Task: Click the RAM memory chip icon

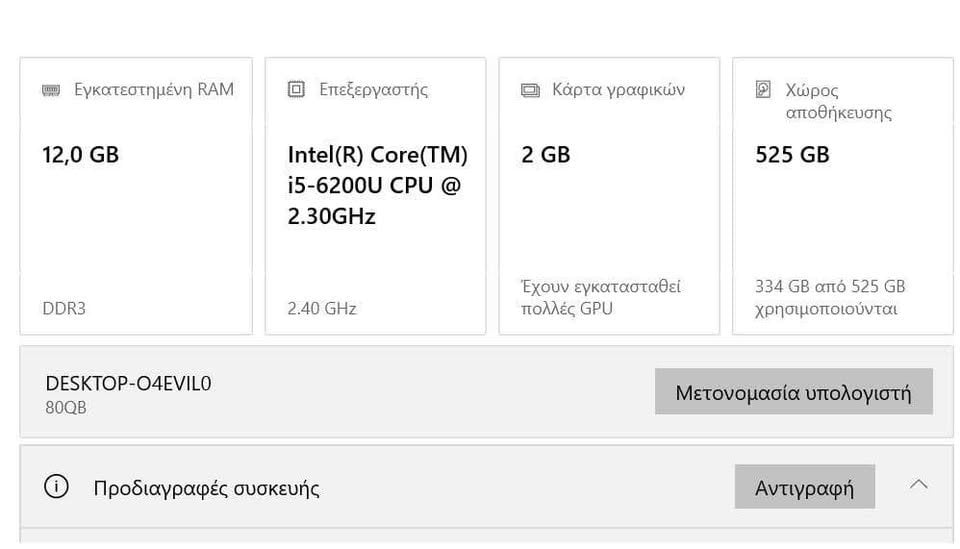Action: [51, 91]
